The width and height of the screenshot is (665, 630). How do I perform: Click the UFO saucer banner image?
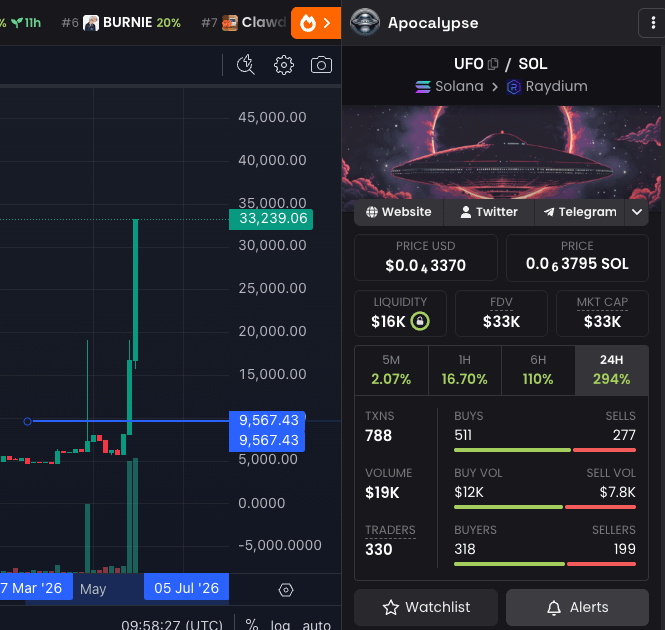(x=501, y=152)
